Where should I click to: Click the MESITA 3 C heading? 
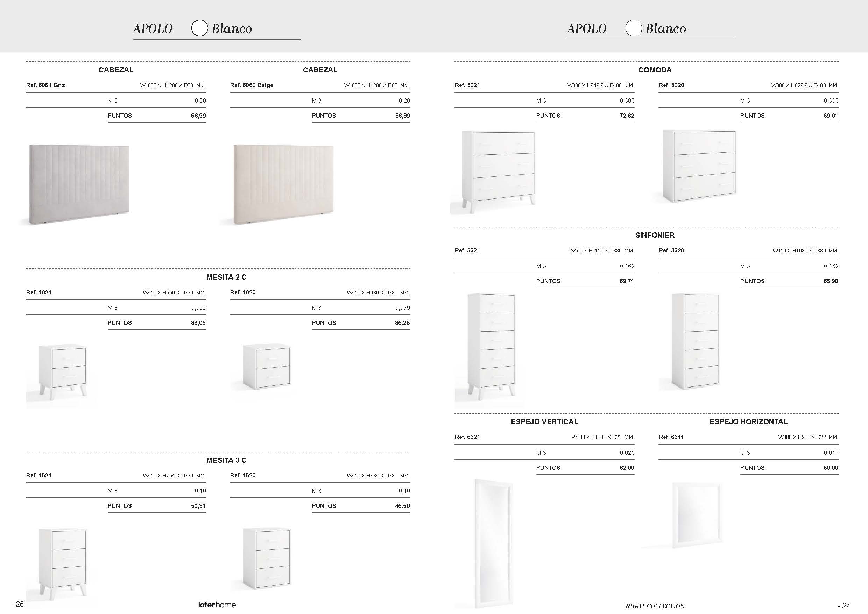pyautogui.click(x=226, y=460)
